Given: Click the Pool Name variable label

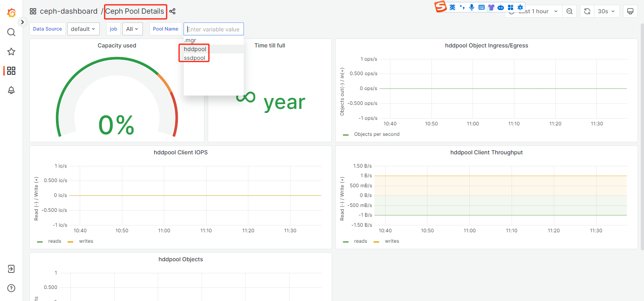Looking at the screenshot, I should pyautogui.click(x=165, y=29).
